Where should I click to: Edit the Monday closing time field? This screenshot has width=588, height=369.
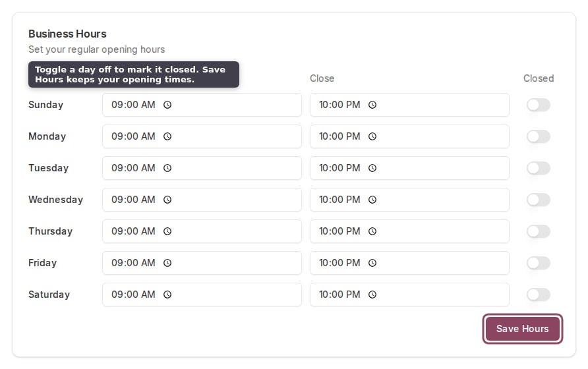coord(409,136)
